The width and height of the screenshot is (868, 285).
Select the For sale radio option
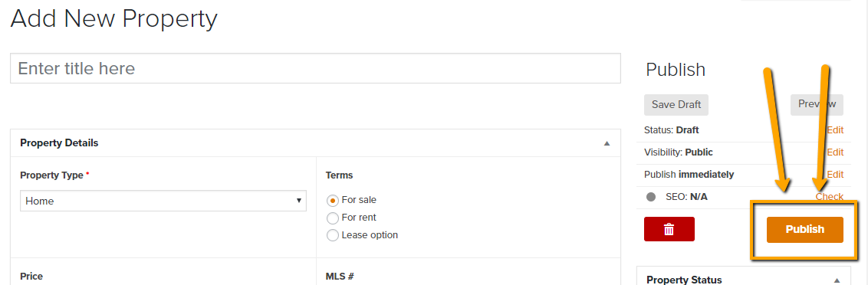click(333, 200)
